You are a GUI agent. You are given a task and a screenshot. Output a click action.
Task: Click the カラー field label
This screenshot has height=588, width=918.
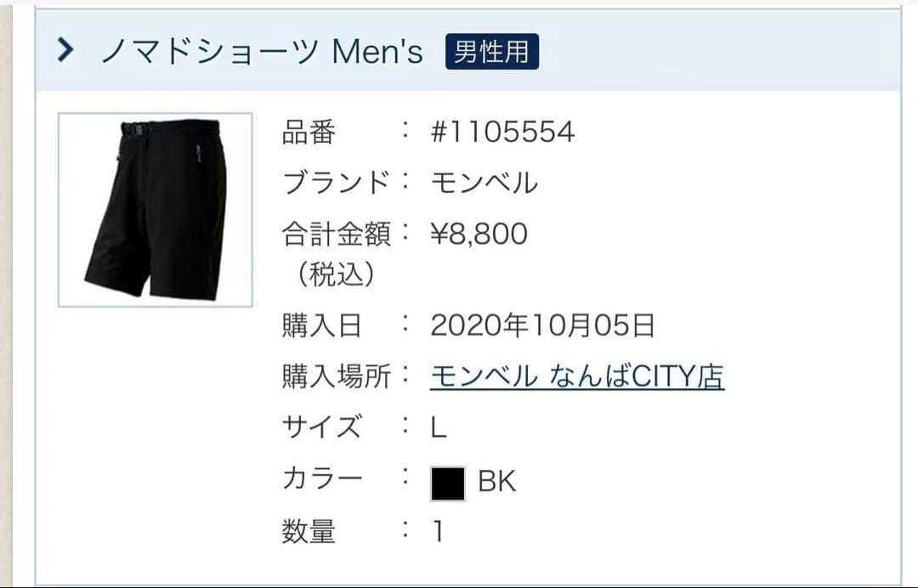tap(323, 478)
